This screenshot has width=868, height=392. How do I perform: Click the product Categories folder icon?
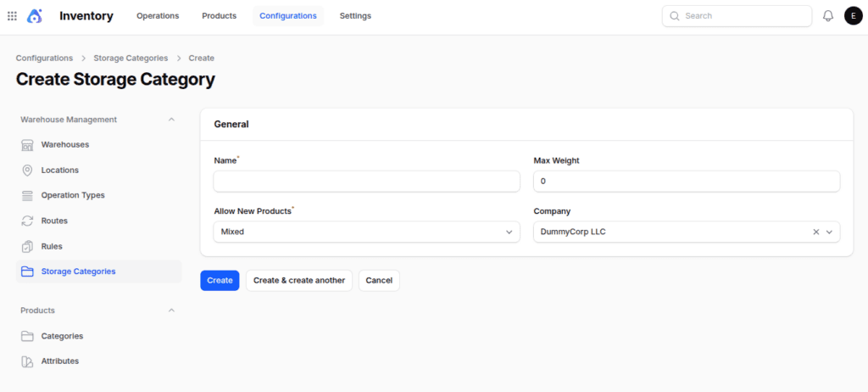pyautogui.click(x=27, y=336)
